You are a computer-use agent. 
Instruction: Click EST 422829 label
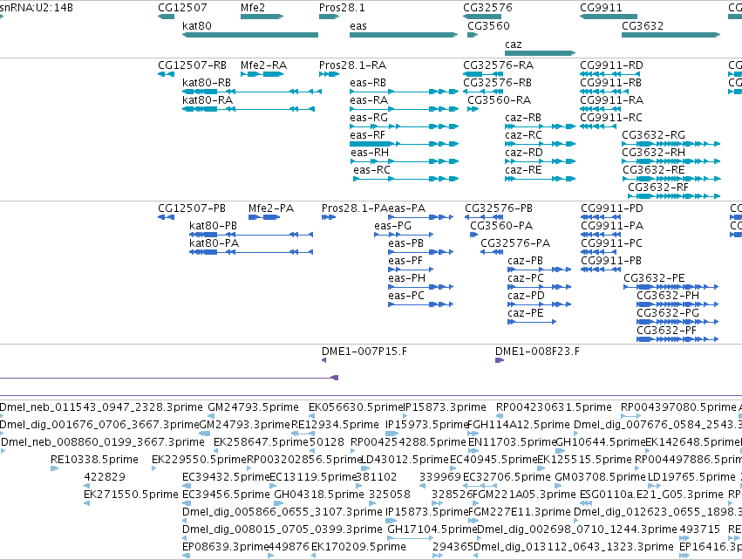[105, 476]
